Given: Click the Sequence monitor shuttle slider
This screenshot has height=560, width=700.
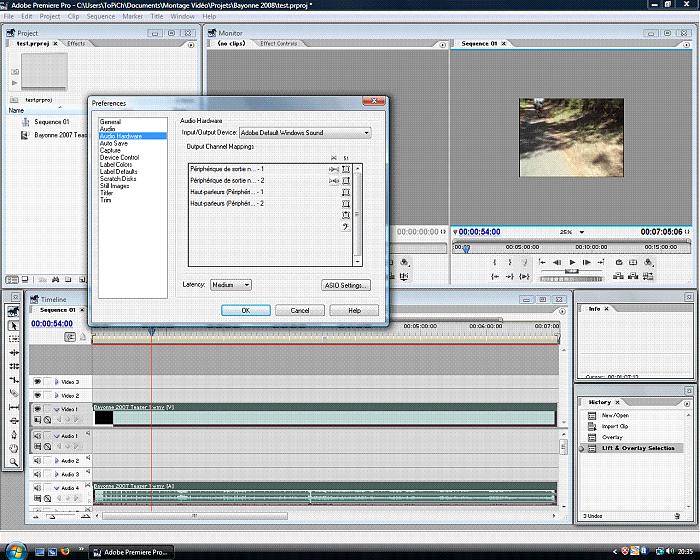Looking at the screenshot, I should point(572,271).
